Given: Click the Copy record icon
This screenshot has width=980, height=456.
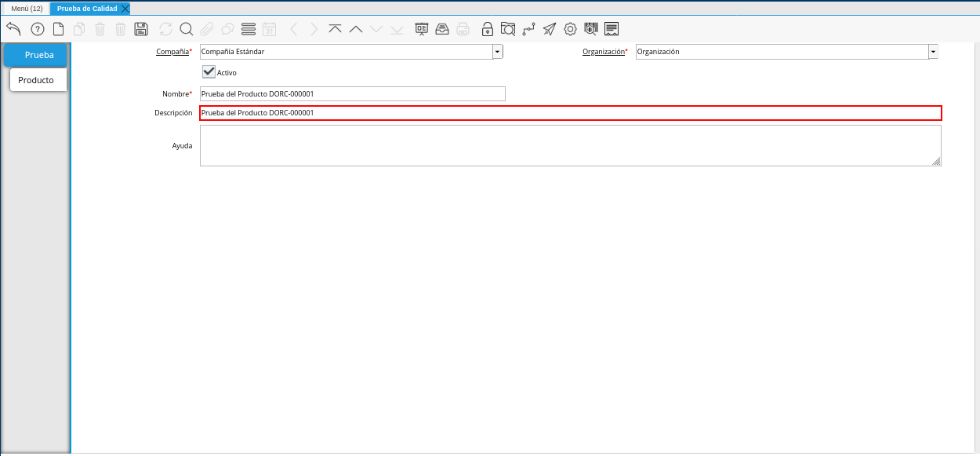Looking at the screenshot, I should [79, 29].
